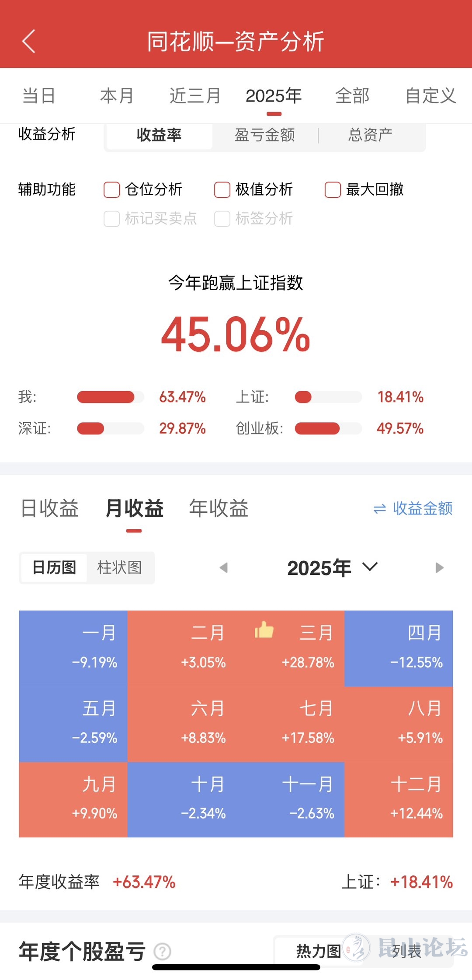Check the 极值分析 option
This screenshot has width=472, height=980.
tap(222, 190)
